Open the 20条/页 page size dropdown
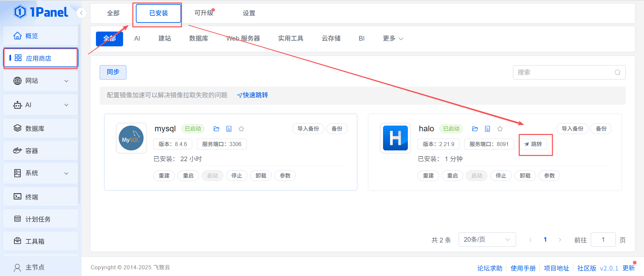The image size is (644, 276). point(487,240)
